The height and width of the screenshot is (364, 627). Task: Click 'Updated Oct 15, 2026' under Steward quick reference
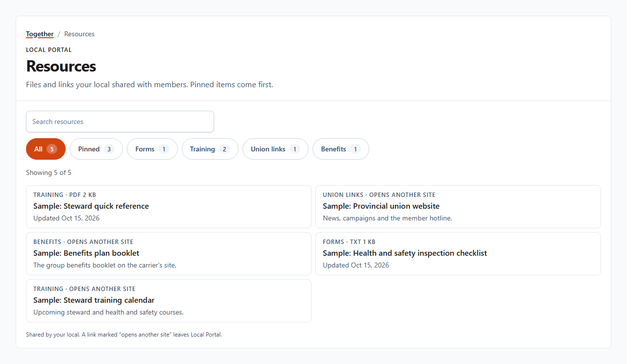tap(67, 218)
